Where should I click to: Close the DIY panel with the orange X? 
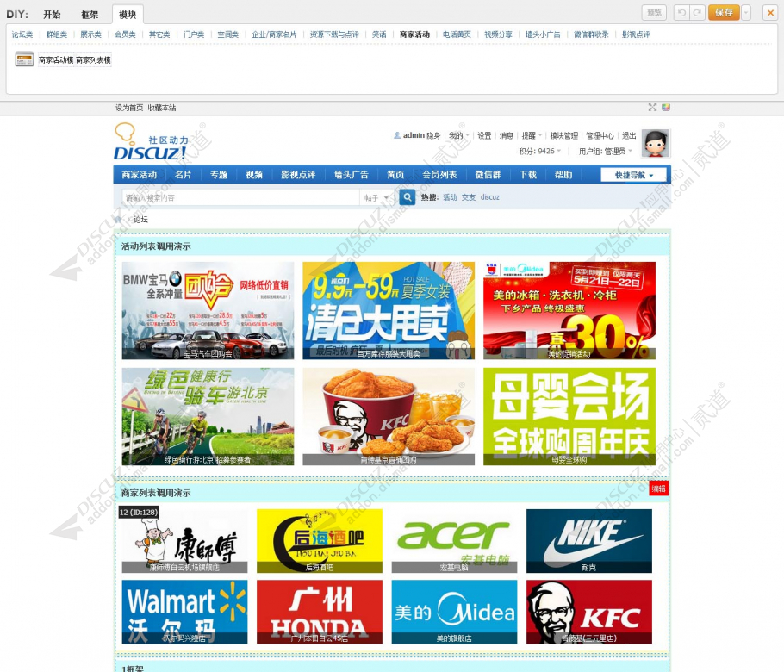[x=770, y=13]
